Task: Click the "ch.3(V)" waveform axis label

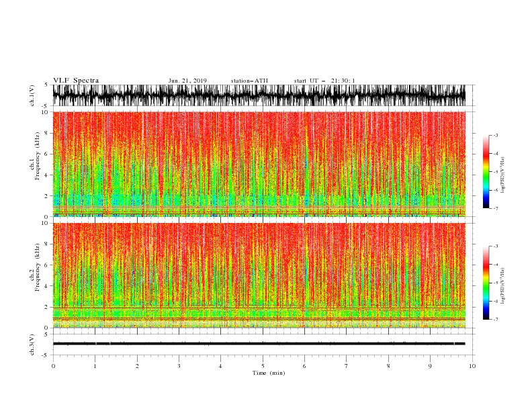Action: pos(32,345)
